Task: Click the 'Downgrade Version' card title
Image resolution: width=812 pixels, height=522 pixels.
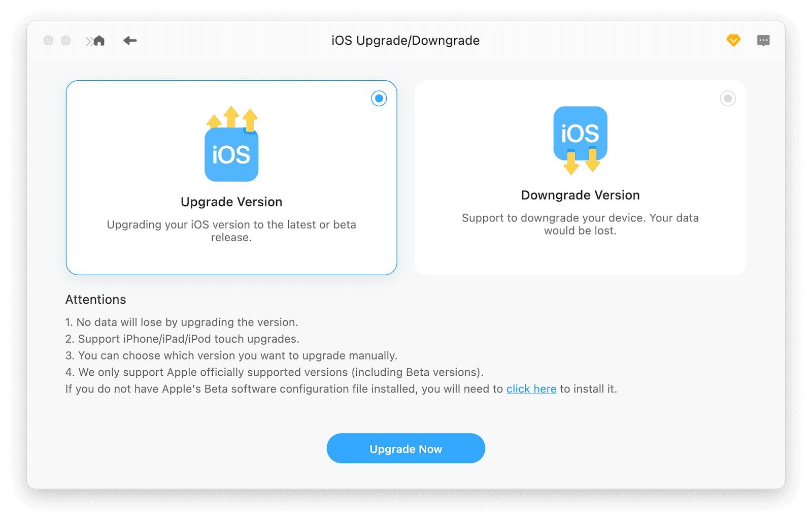Action: tap(581, 195)
